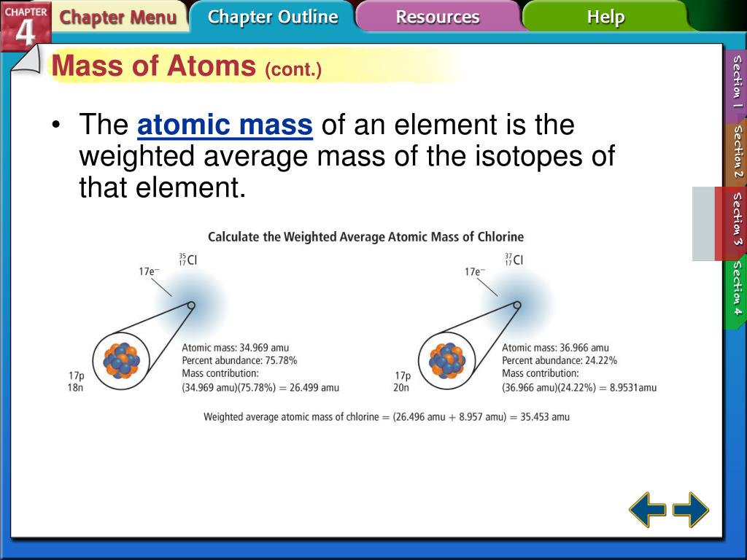747x560 pixels.
Task: Click the result 26.499 amu calculation line
Action: coord(260,388)
